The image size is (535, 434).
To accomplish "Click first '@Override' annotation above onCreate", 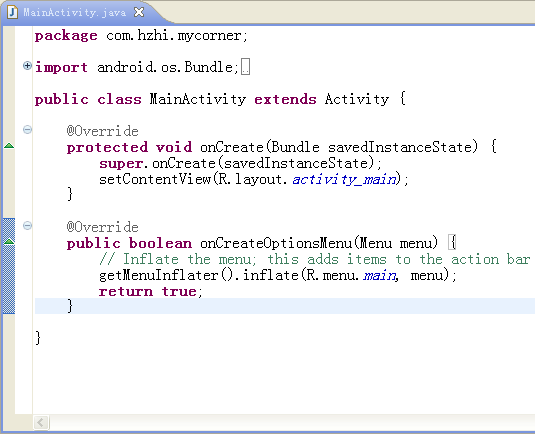I will coord(102,131).
